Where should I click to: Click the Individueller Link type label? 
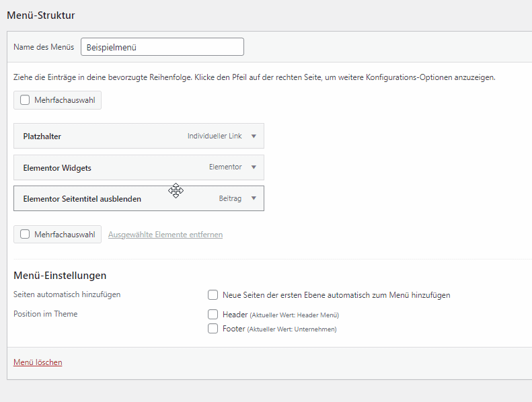tap(215, 136)
